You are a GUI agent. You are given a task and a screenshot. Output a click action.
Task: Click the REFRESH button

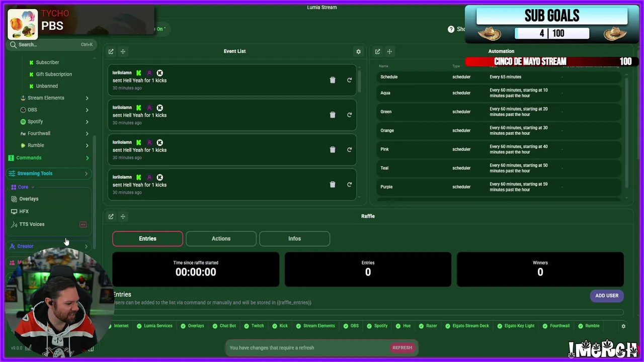(x=402, y=348)
